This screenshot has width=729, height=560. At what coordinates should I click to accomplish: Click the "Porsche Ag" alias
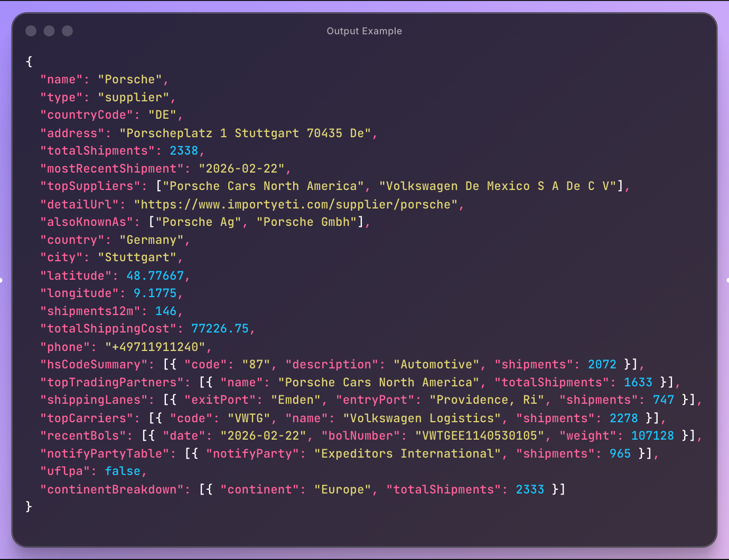pos(199,222)
